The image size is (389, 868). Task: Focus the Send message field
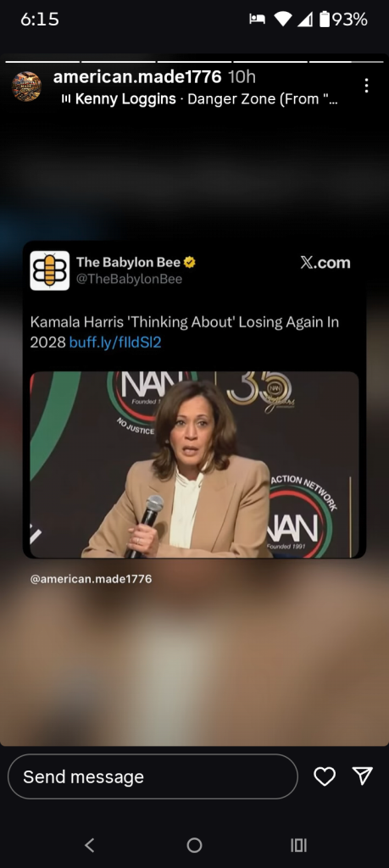[x=153, y=776]
